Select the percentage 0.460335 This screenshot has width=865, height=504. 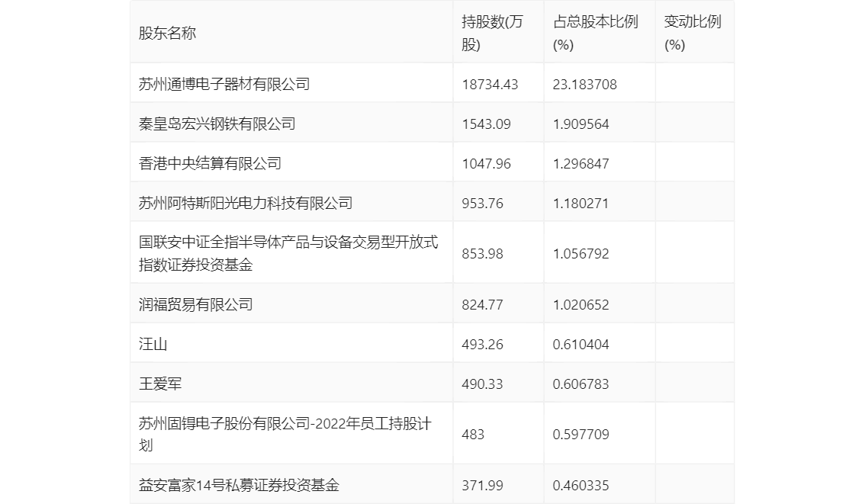tap(581, 486)
